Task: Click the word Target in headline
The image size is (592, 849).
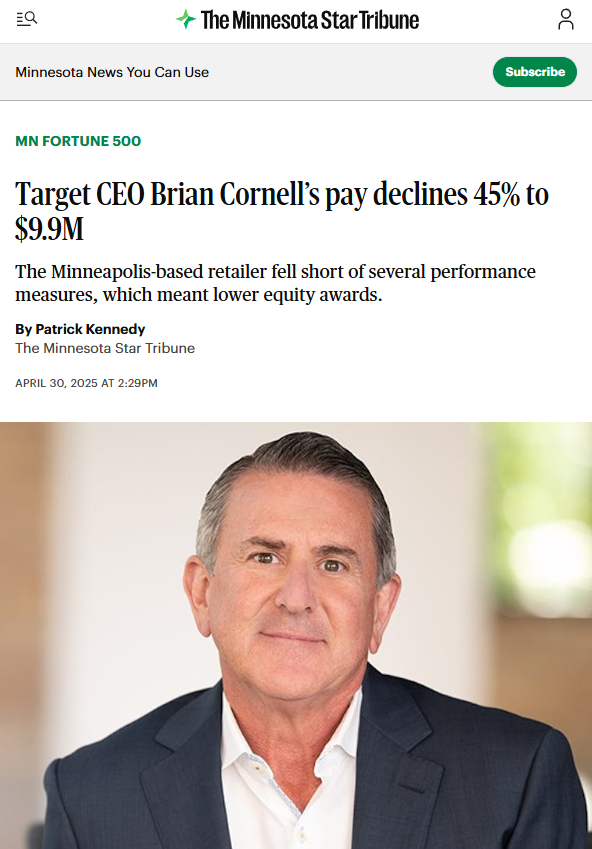Action: click(53, 195)
